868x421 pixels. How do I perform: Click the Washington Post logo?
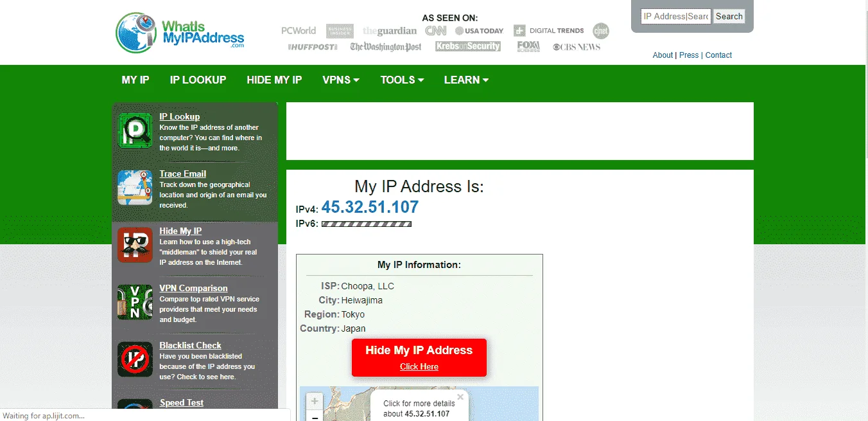coord(386,47)
